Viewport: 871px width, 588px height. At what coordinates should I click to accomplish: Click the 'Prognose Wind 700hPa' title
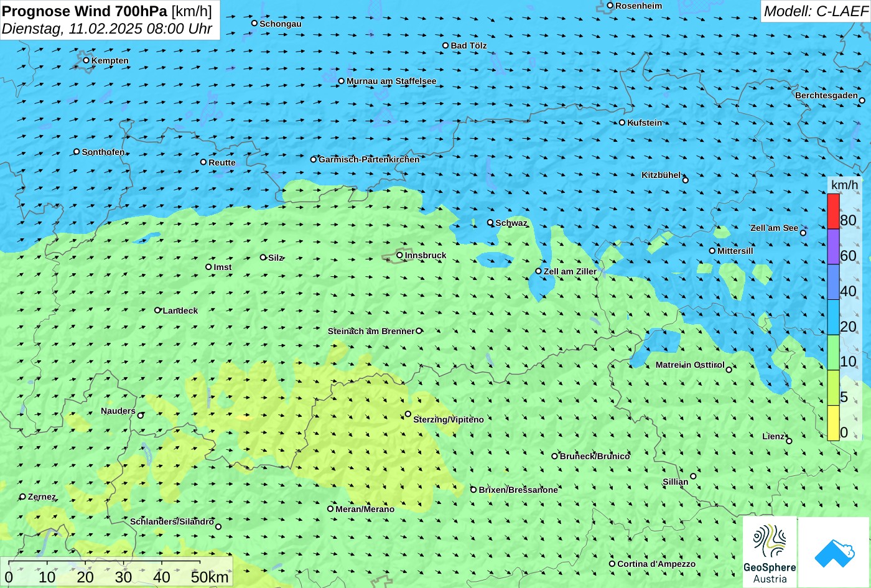(85, 11)
